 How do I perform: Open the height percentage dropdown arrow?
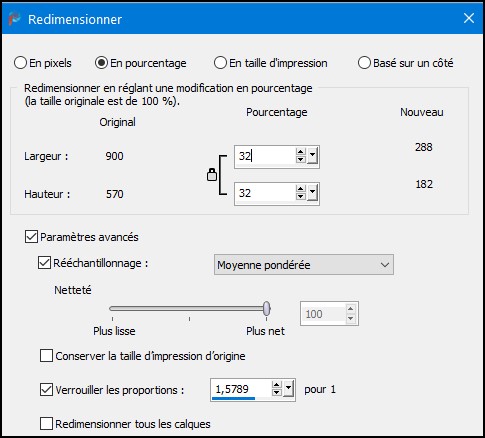312,193
